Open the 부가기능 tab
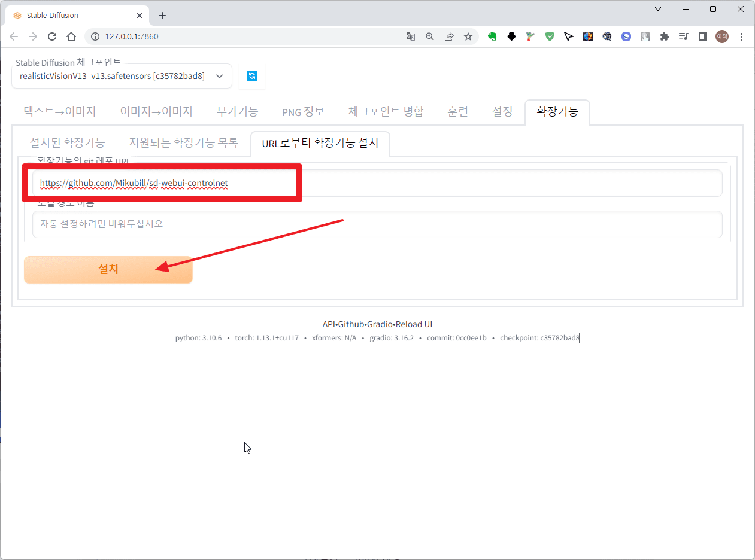This screenshot has width=755, height=560. [237, 112]
